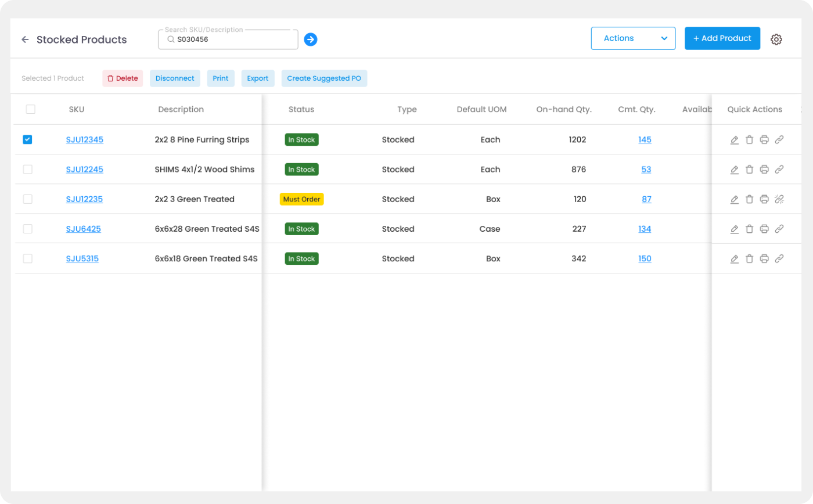Print row SJU12345 with its printer icon
813x504 pixels.
764,139
